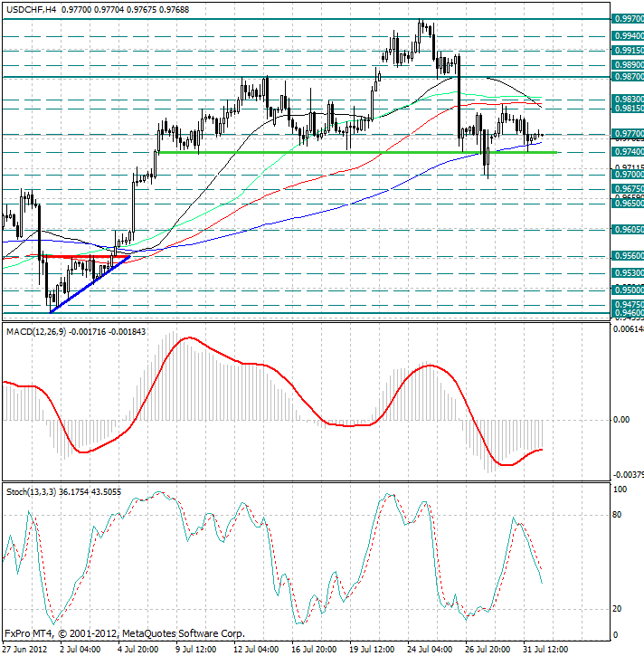Click the 19 Jul 12:00 time label
Image resolution: width=644 pixels, height=656 pixels.
pyautogui.click(x=372, y=650)
